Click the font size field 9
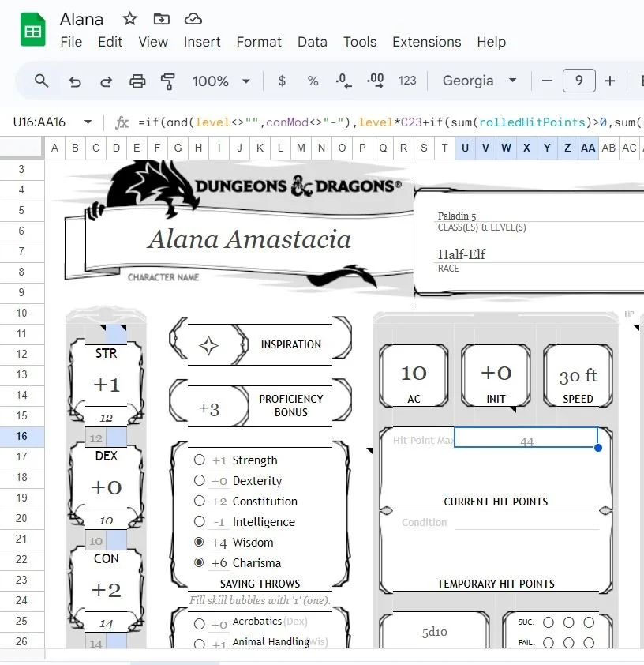This screenshot has width=644, height=665. pos(578,81)
